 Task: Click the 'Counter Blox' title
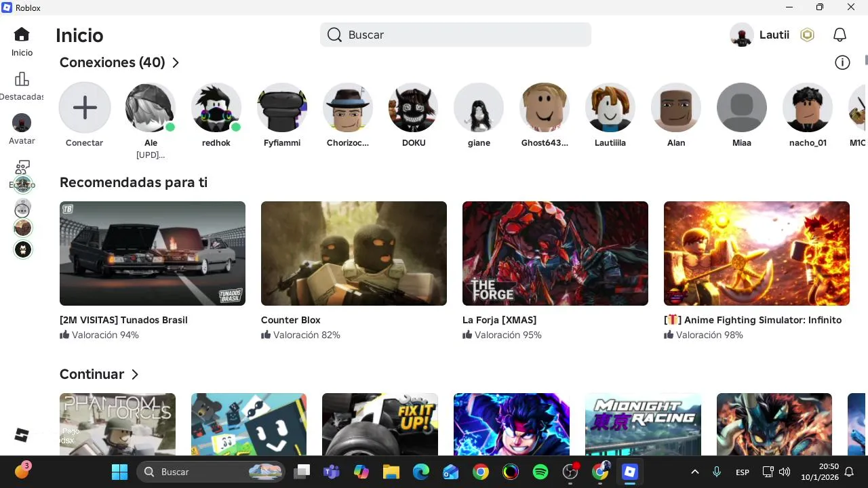[x=290, y=320]
